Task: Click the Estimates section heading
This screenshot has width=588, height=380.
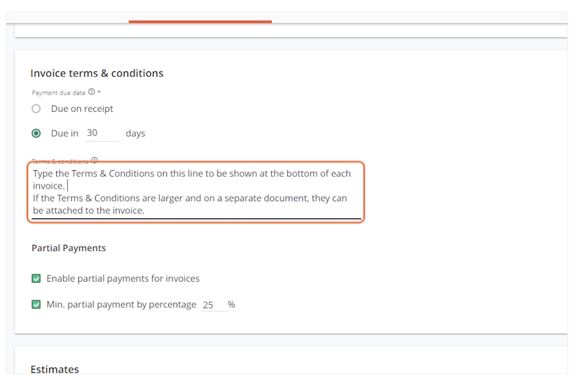Action: [54, 369]
